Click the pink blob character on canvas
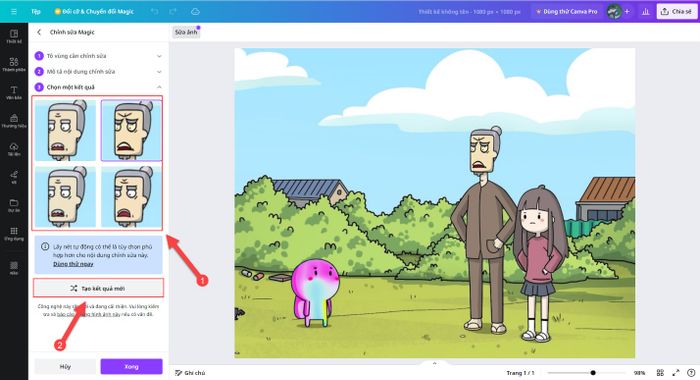This screenshot has height=380, width=700. point(315,293)
